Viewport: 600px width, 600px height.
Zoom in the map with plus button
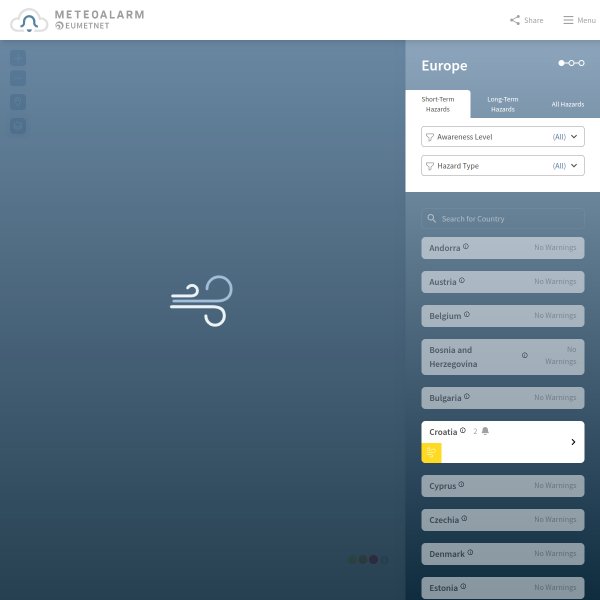[18, 58]
